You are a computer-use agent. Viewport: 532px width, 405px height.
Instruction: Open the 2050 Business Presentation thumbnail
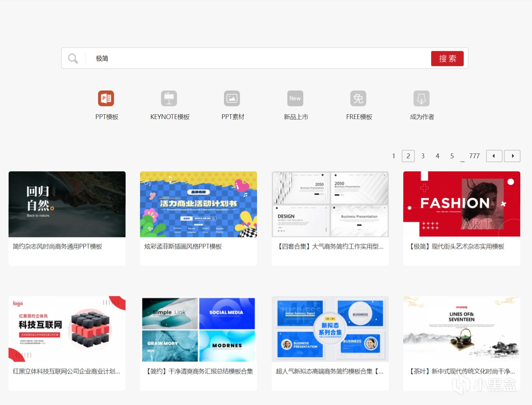[x=330, y=204]
